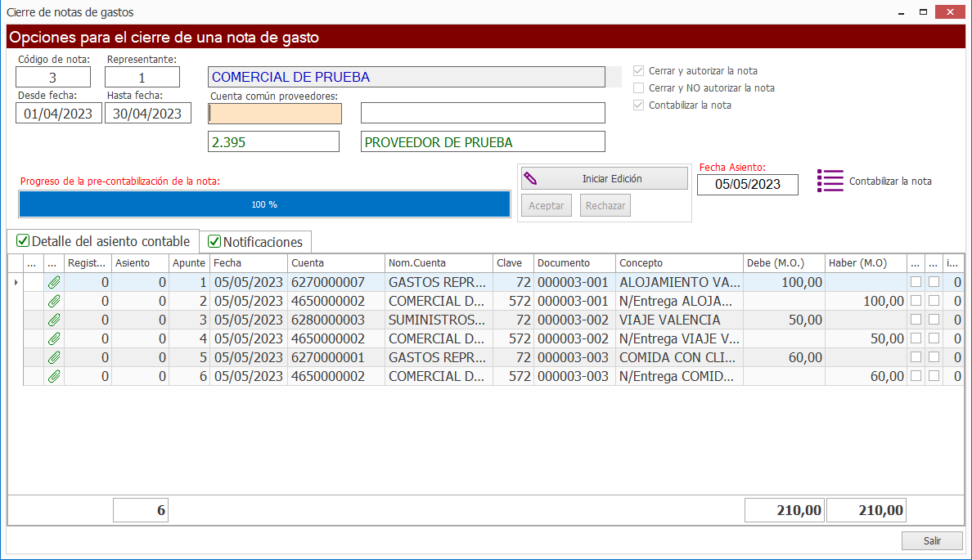Click the Rechazar button
972x560 pixels.
[605, 206]
